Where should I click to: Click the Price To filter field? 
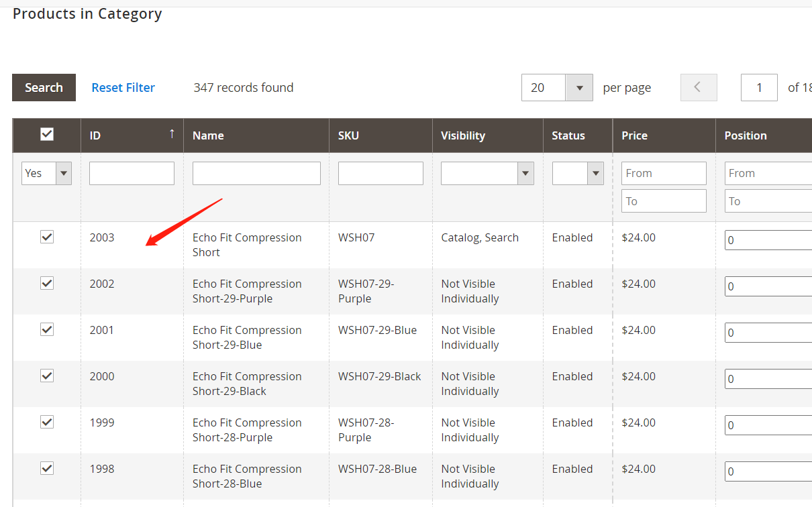pos(664,201)
